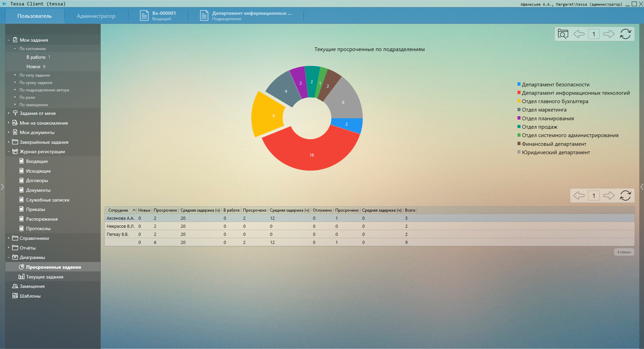This screenshot has width=644, height=349.
Task: Open Текущие задания diagram
Action: point(45,277)
